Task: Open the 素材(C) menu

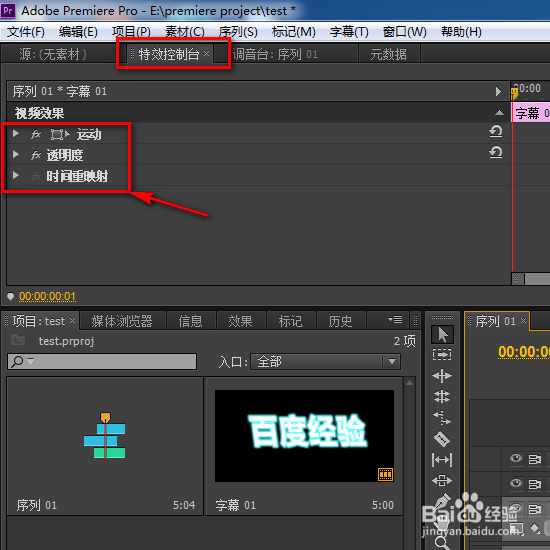Action: (x=185, y=32)
